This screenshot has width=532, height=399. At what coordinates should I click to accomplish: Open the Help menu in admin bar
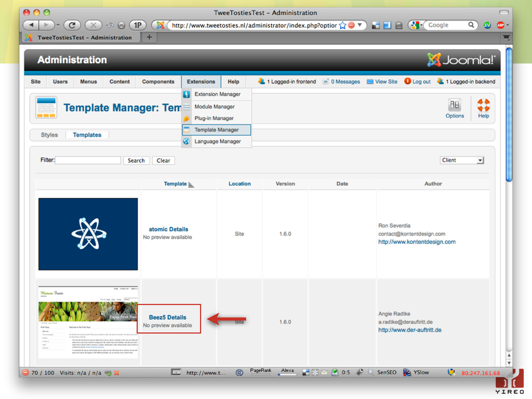(x=233, y=81)
